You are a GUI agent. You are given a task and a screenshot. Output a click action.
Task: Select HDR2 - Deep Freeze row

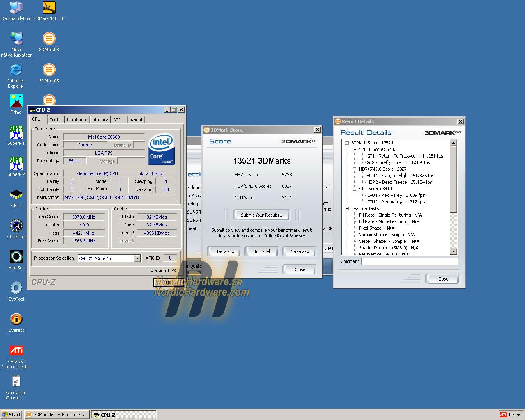pyautogui.click(x=399, y=182)
